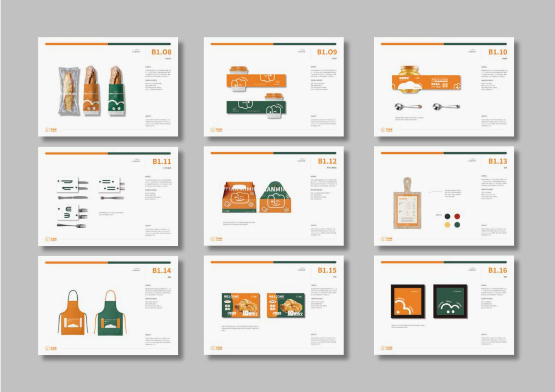Select the left WELCOME croissant banner
Image resolution: width=555 pixels, height=392 pixels.
(241, 305)
